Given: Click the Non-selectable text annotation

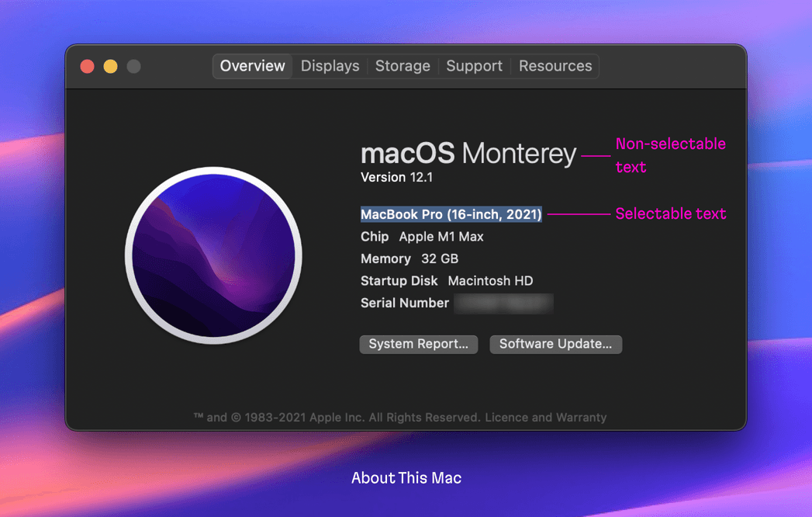Looking at the screenshot, I should click(x=670, y=154).
